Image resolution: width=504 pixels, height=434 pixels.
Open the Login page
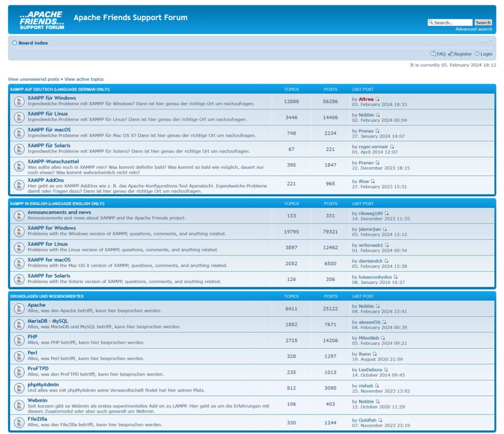[x=486, y=54]
